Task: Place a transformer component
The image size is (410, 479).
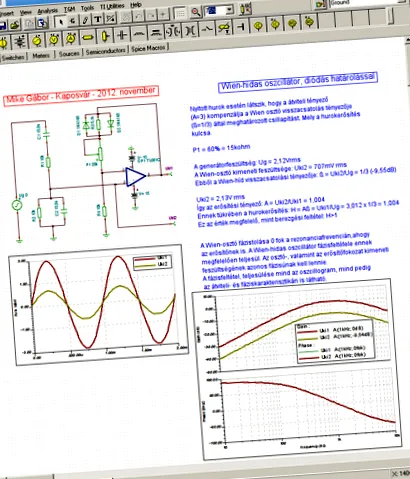Action: click(x=190, y=30)
